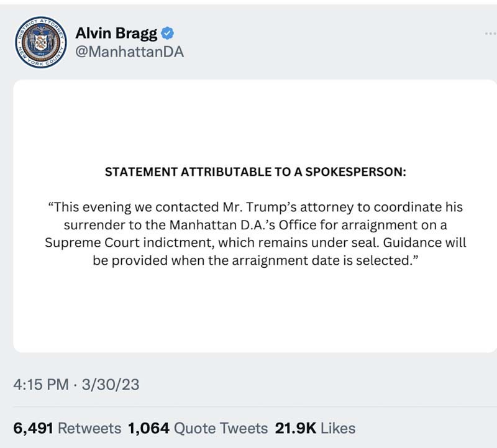
Task: Open the tweet's three-dot more options menu
Action: point(490,33)
